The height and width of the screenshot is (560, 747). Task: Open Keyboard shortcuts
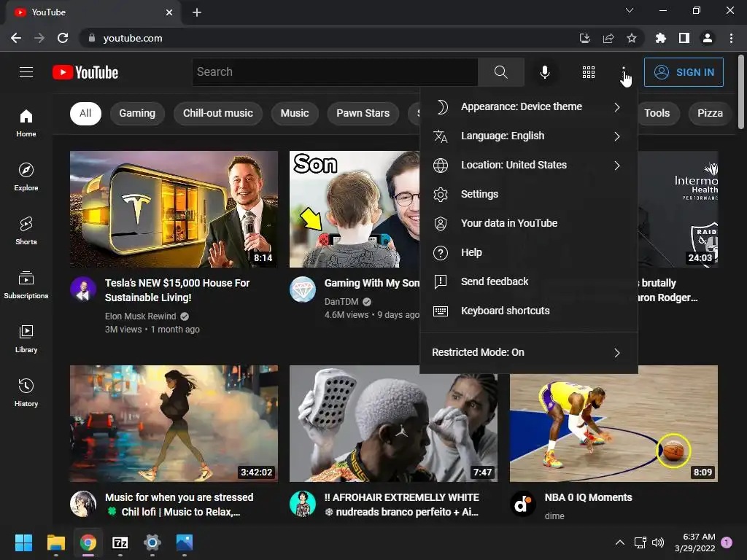pos(529,311)
